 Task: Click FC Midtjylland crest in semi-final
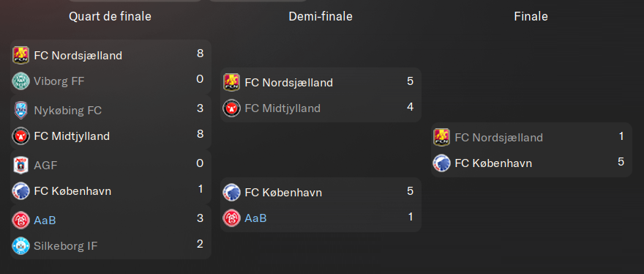click(231, 108)
